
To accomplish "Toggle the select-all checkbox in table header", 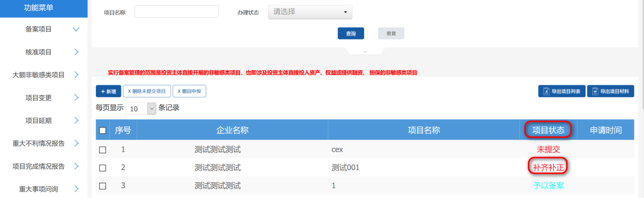I will click(103, 130).
